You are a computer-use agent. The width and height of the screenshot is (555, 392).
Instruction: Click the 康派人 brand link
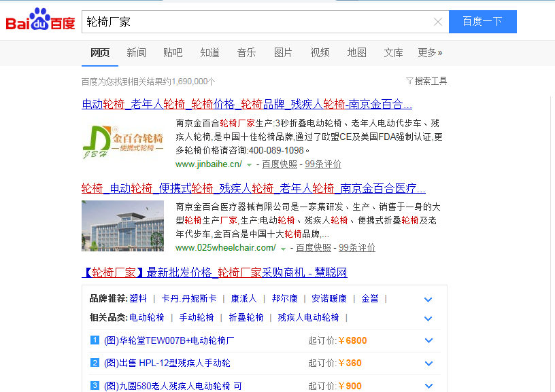[244, 299]
